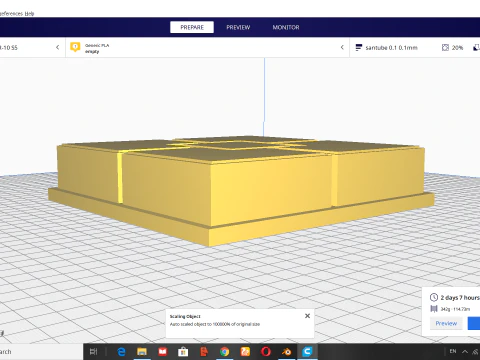
Task: Open the Help menu
Action: click(29, 14)
